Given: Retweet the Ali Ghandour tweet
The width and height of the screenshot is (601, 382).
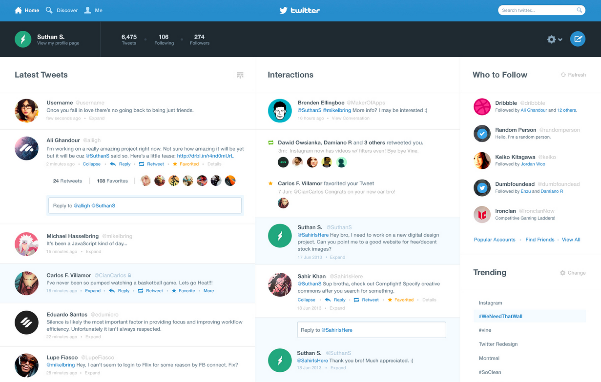Looking at the screenshot, I should (151, 164).
